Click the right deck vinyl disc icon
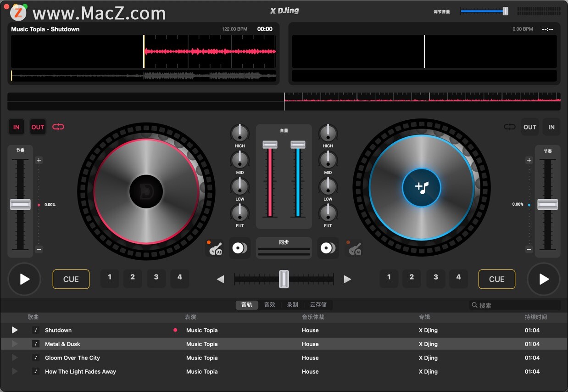The image size is (568, 392). [x=328, y=248]
